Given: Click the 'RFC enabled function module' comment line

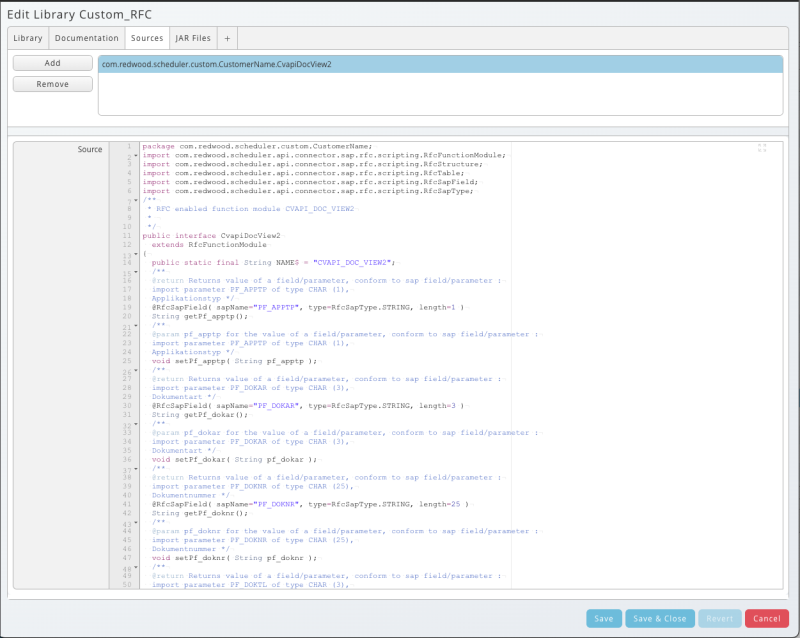Looking at the screenshot, I should click(251, 209).
